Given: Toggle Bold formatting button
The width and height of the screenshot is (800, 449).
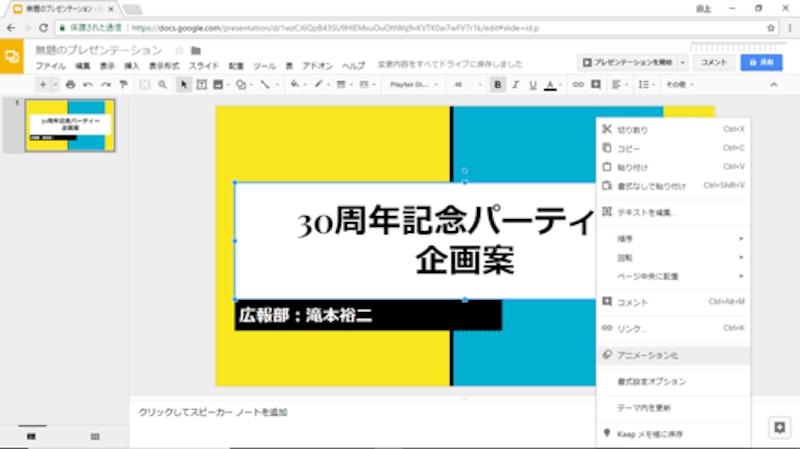Looking at the screenshot, I should [x=498, y=85].
